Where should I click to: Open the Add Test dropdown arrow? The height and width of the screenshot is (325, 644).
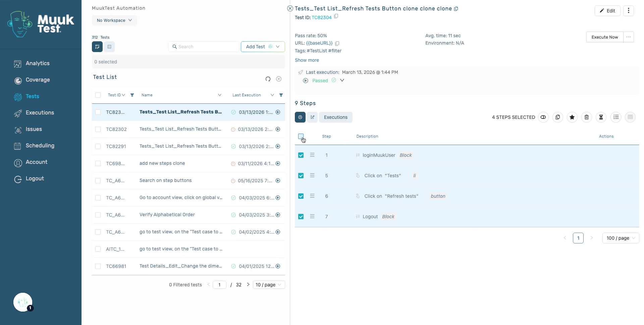tap(278, 47)
